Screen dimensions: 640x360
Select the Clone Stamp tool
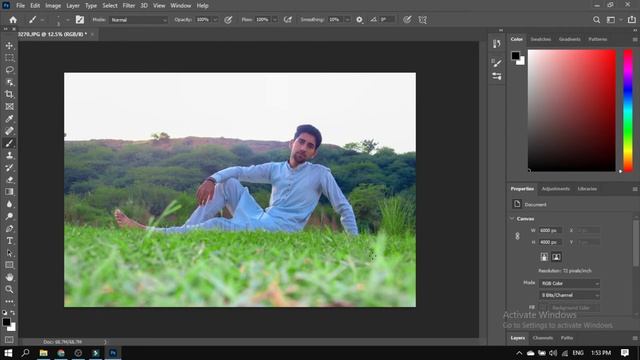tap(9, 156)
